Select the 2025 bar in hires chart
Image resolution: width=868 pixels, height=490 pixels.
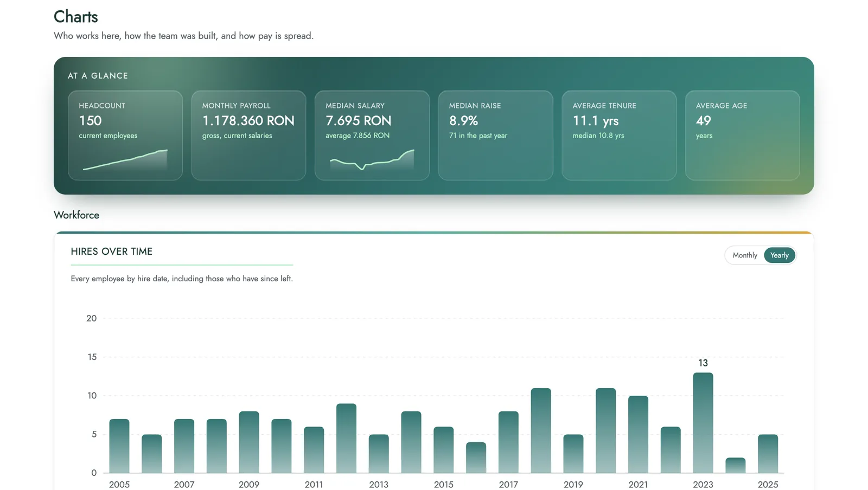tap(768, 454)
